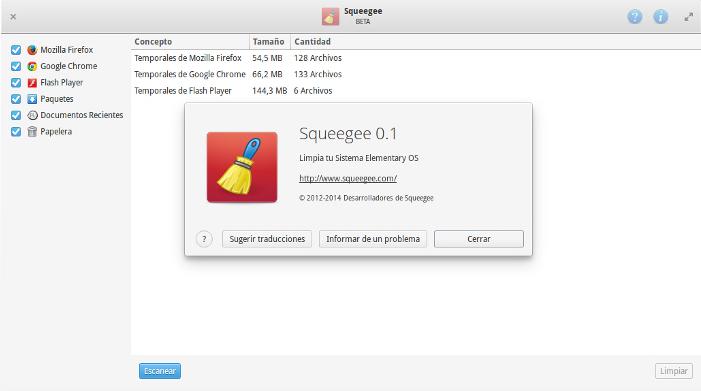Uncheck the Mozilla Firefox checkbox
Image resolution: width=701 pixels, height=391 pixels.
point(16,50)
